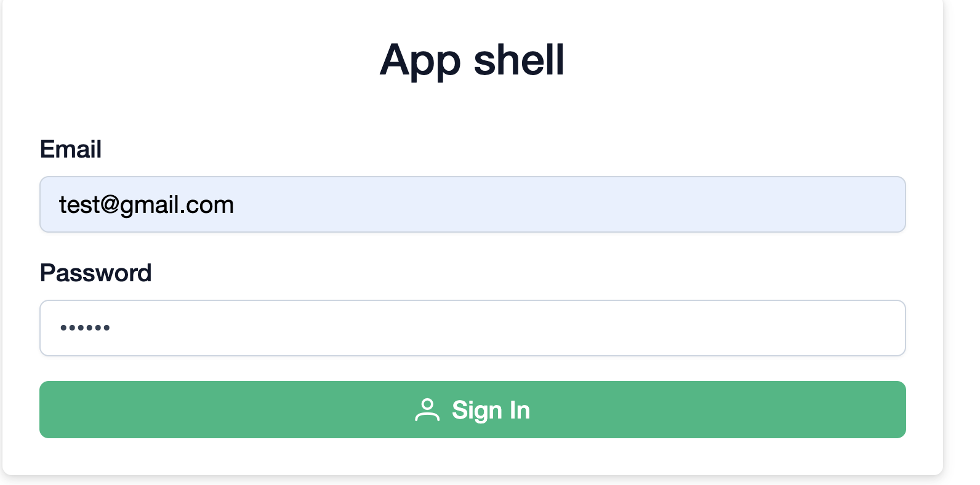The width and height of the screenshot is (980, 485).
Task: Click right end of the Password field
Action: click(x=880, y=328)
